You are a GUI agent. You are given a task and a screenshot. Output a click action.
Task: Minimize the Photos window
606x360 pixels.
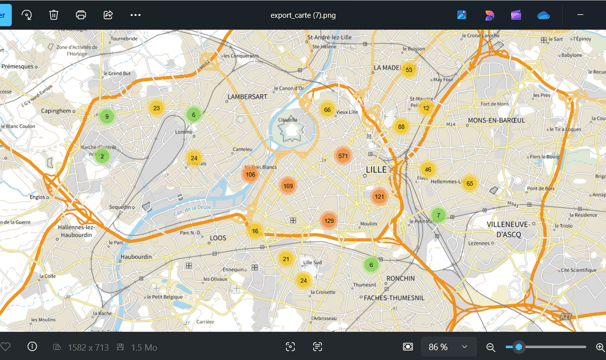(580, 15)
